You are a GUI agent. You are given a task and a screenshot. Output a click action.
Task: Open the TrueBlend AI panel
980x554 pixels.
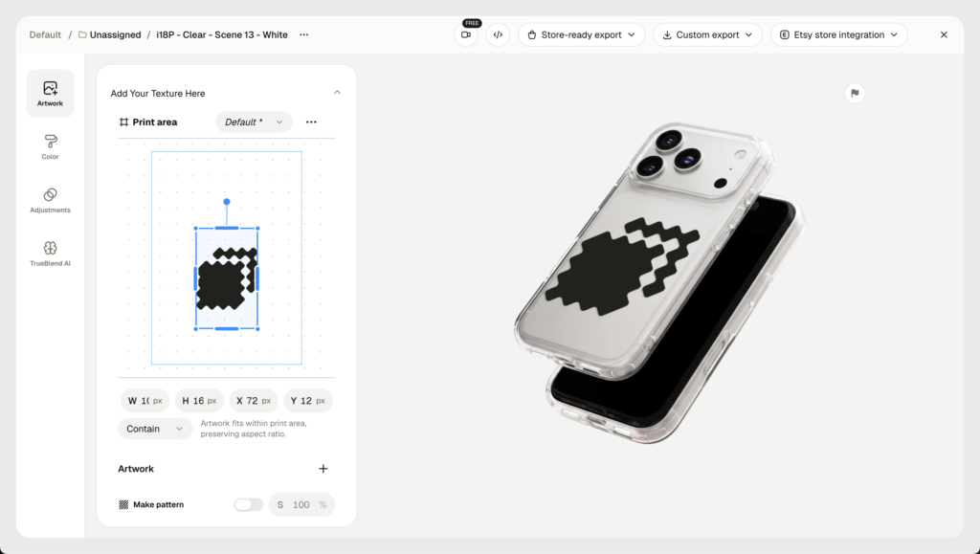point(50,254)
